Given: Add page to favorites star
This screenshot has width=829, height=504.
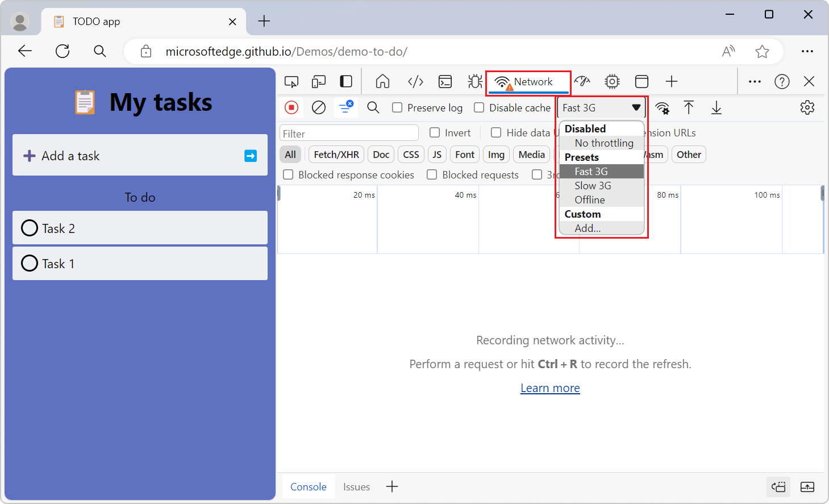Looking at the screenshot, I should [763, 52].
